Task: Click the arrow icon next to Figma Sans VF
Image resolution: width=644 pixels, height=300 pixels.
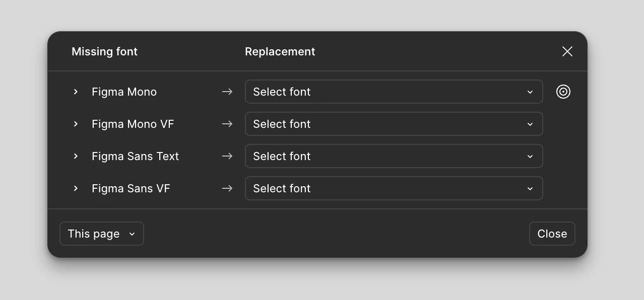Action: click(227, 188)
